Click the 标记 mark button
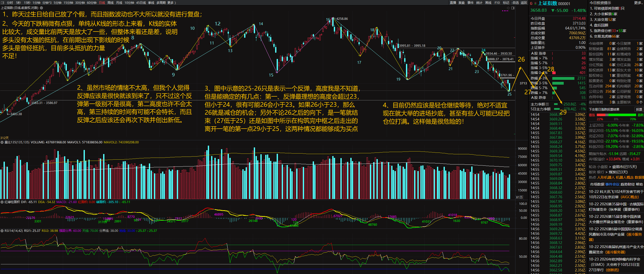Screen dimensions: 644x274 506,3
